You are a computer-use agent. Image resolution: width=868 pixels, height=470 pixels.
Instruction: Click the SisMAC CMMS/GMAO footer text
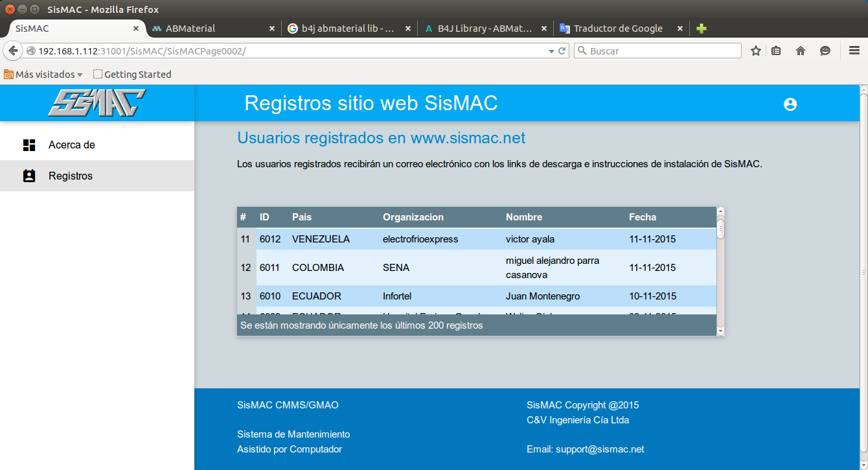(x=288, y=405)
